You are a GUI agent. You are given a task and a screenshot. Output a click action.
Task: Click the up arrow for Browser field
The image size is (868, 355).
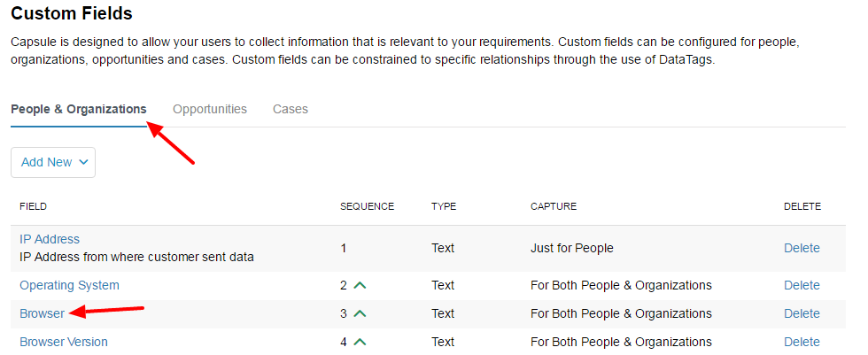tap(360, 313)
